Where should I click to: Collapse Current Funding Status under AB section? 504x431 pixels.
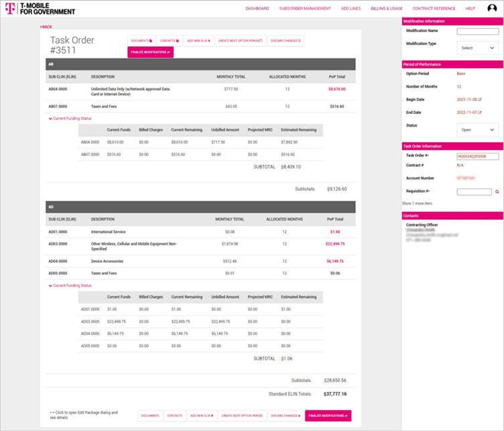(70, 119)
